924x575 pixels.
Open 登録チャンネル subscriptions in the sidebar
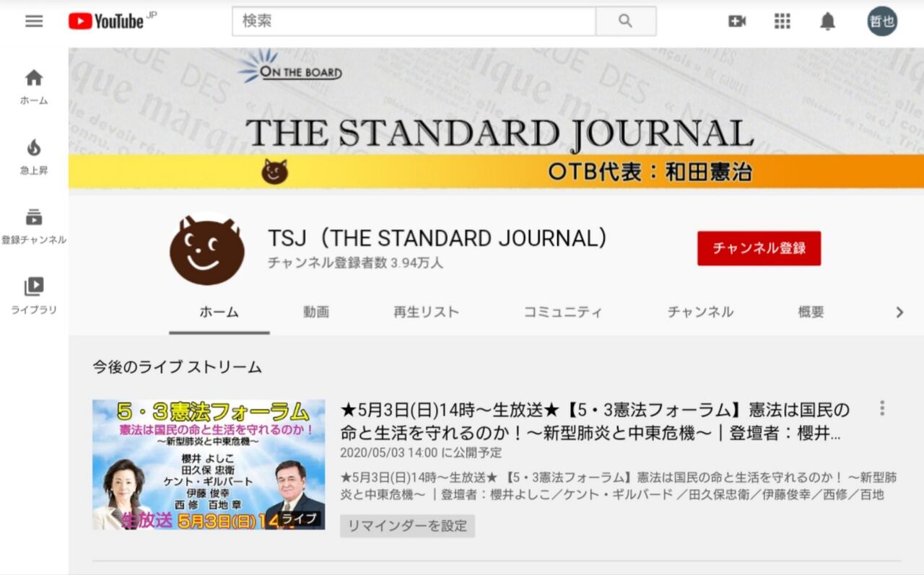[x=34, y=227]
